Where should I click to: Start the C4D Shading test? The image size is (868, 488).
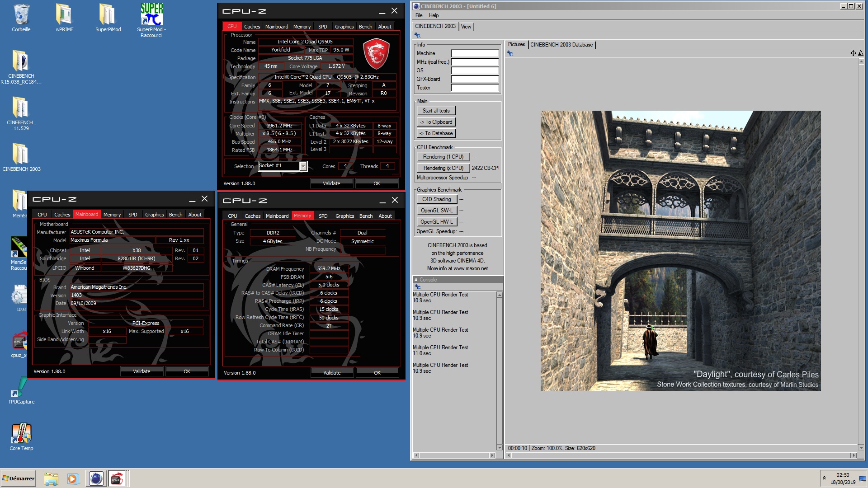click(437, 199)
